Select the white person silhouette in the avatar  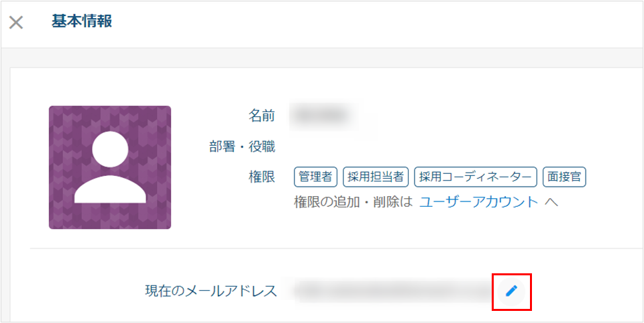(110, 168)
